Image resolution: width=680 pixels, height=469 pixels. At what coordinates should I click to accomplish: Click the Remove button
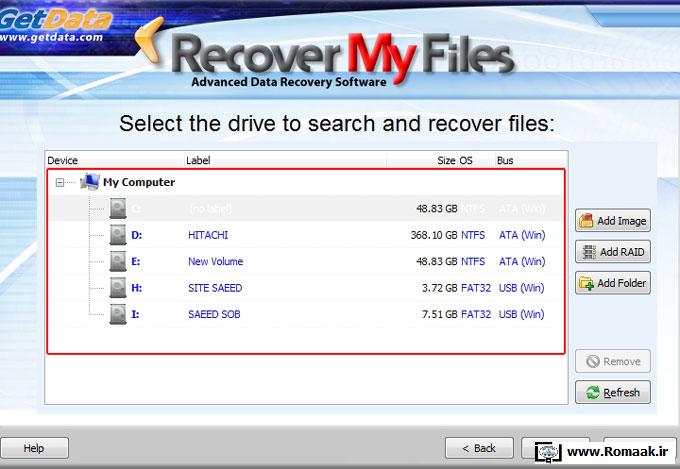[613, 361]
